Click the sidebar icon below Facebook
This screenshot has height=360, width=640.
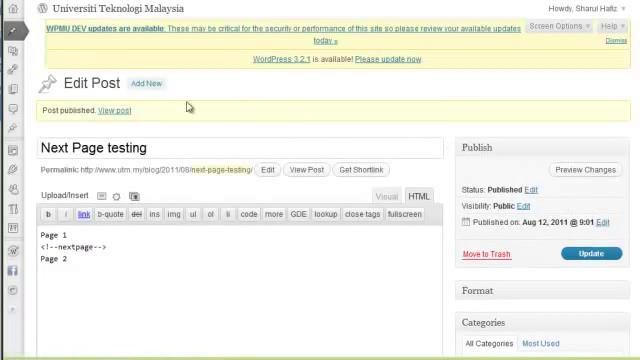point(13,290)
